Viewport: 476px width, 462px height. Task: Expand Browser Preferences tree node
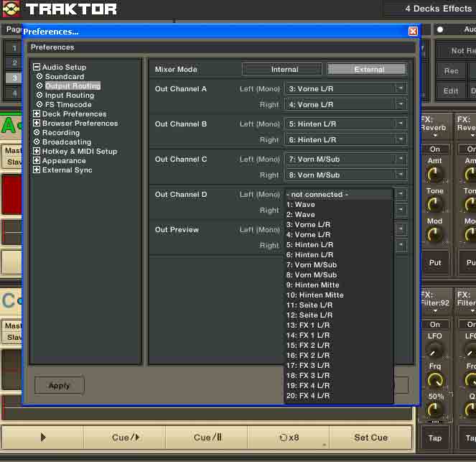pyautogui.click(x=37, y=123)
